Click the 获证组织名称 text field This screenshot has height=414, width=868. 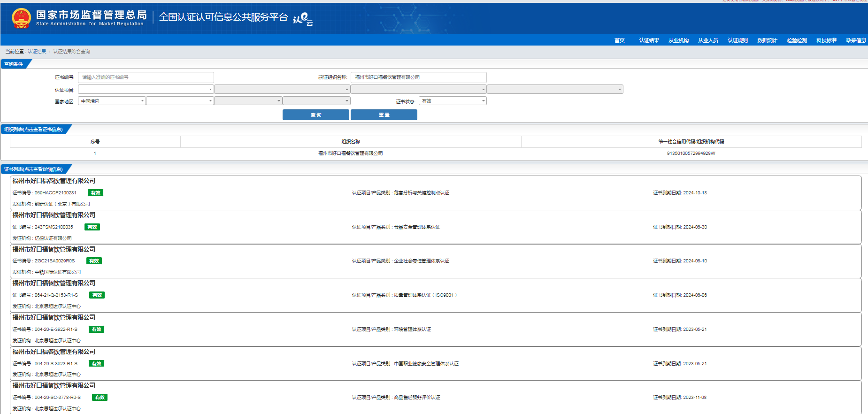[418, 77]
